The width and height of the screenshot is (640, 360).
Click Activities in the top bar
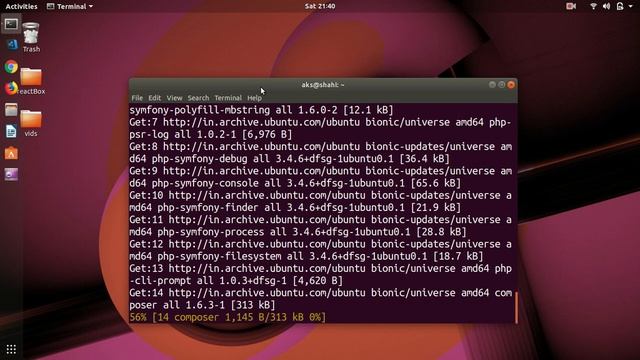tap(21, 6)
